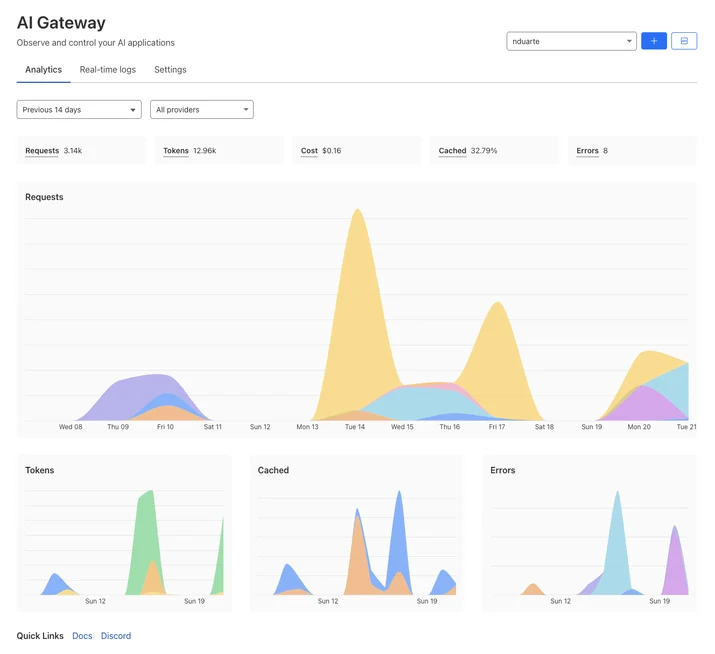Open the nduarte gateway selector dropdown
The width and height of the screenshot is (715, 654).
pyautogui.click(x=571, y=41)
